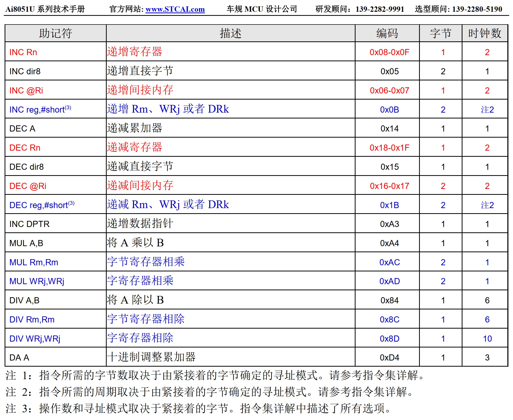
Task: Click the 字节 column header
Action: pos(441,33)
